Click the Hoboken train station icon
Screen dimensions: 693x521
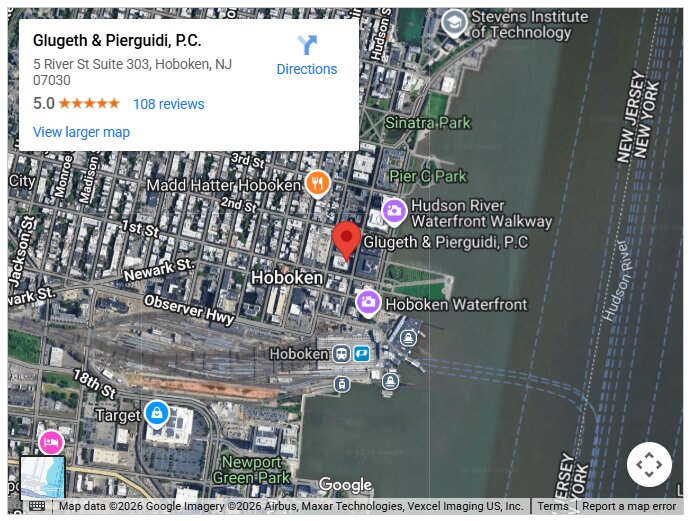(x=341, y=354)
